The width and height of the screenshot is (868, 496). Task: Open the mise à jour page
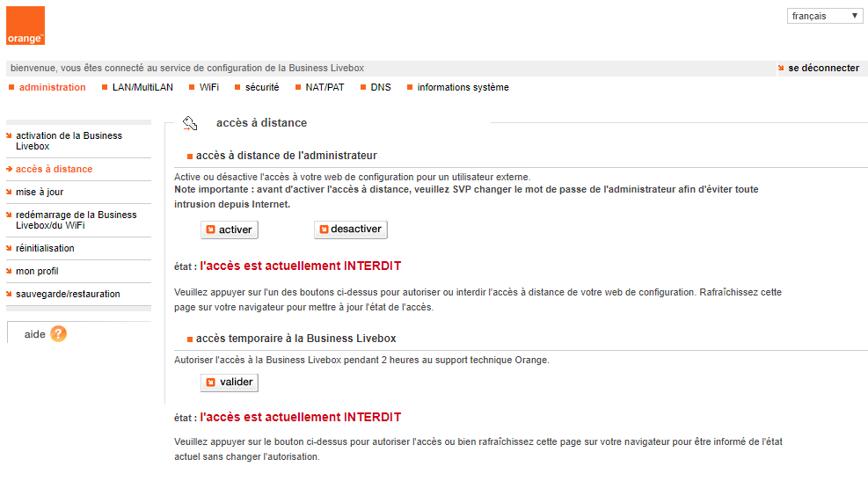click(x=40, y=192)
